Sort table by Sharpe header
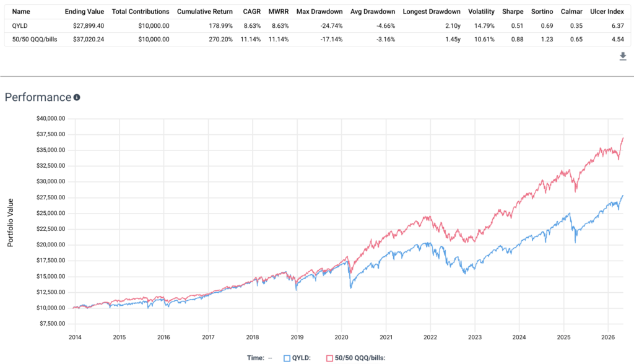Image resolution: width=634 pixels, height=364 pixels. [513, 12]
